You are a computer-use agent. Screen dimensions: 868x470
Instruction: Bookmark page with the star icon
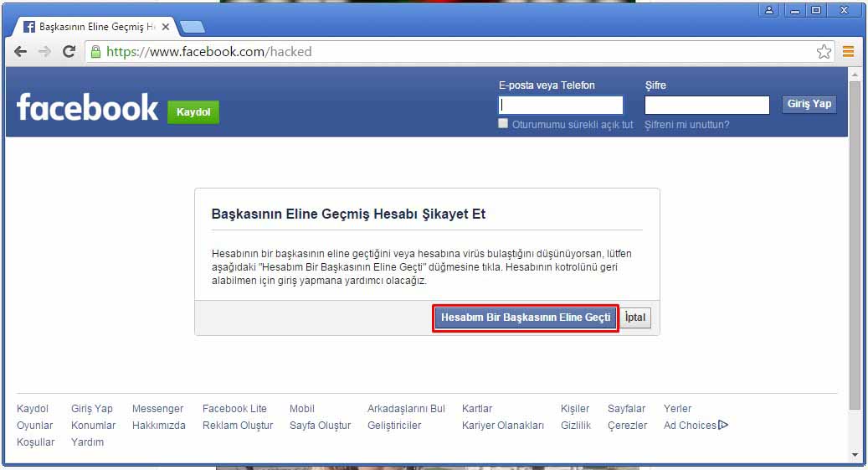(824, 51)
